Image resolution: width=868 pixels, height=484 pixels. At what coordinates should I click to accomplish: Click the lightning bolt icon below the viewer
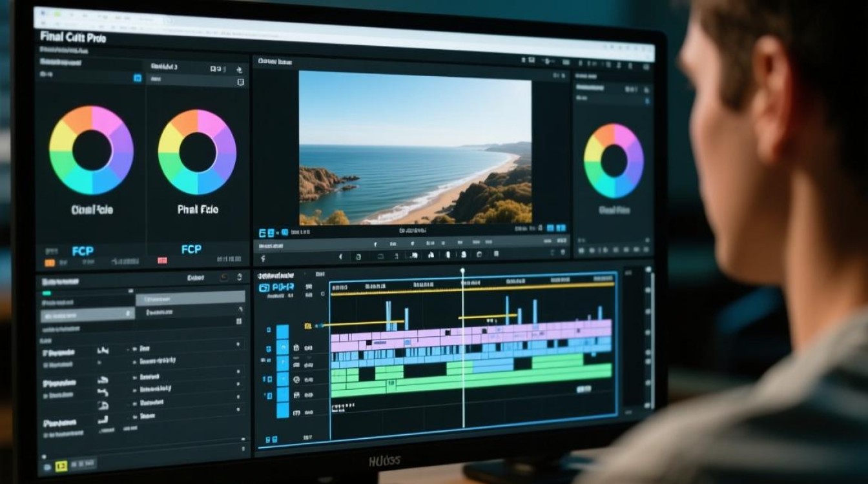click(x=262, y=259)
